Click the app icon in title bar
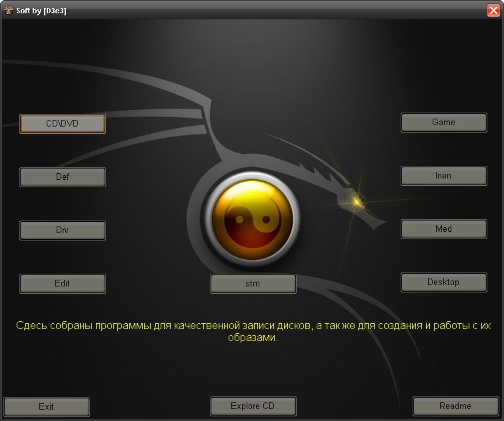This screenshot has height=421, width=504. [x=8, y=10]
